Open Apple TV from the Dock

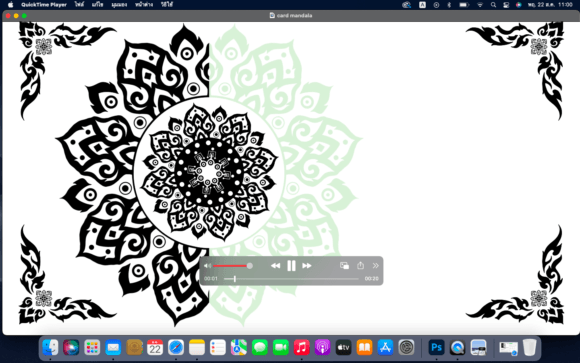[344, 347]
